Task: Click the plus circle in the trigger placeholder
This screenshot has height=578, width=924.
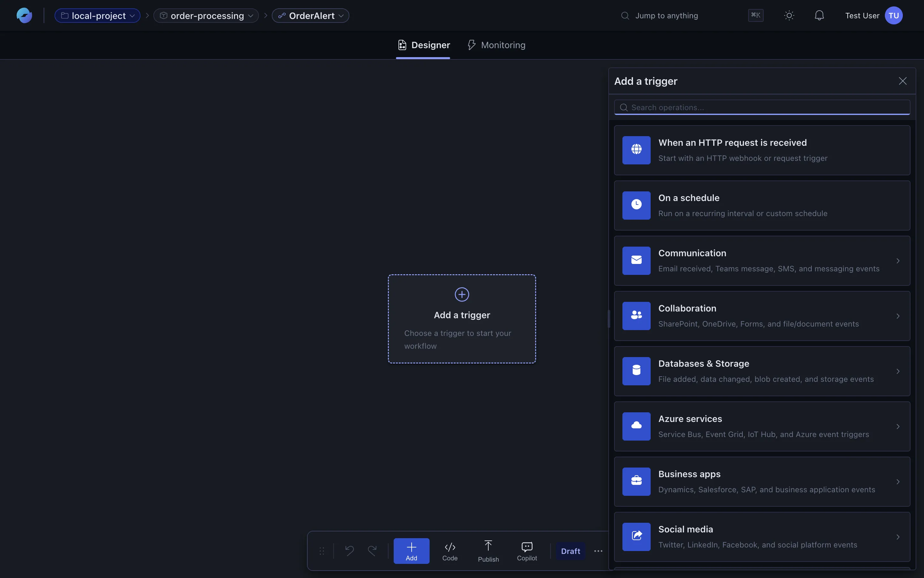Action: (462, 294)
